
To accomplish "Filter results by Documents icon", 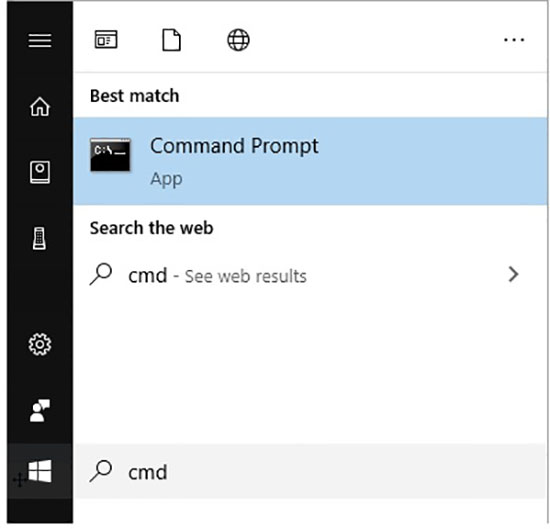I will (172, 40).
